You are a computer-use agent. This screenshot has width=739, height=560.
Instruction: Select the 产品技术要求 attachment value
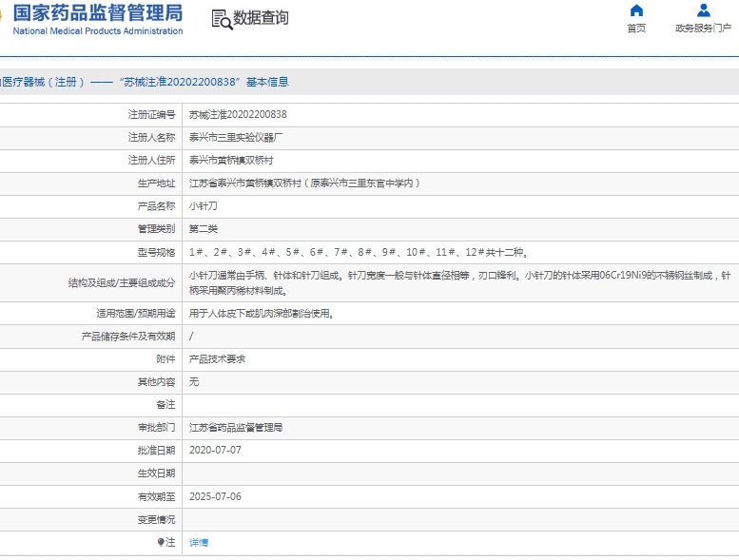pos(217,359)
